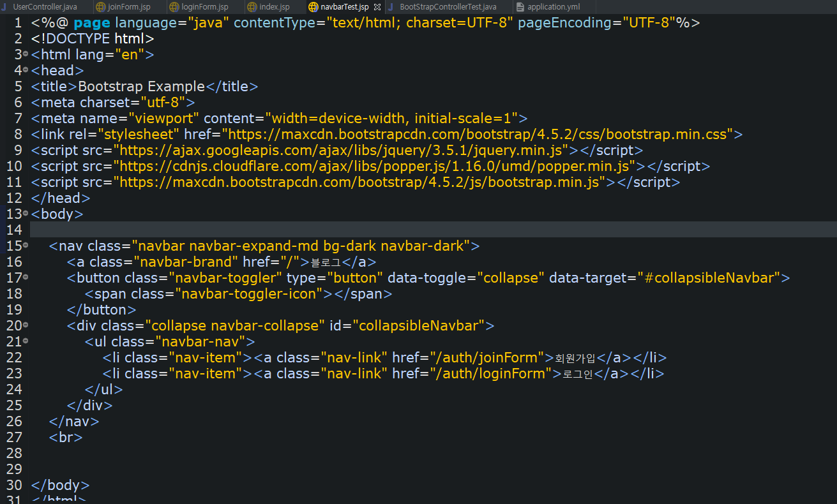Click line number 28 in the gutter
The height and width of the screenshot is (504, 837).
click(14, 454)
